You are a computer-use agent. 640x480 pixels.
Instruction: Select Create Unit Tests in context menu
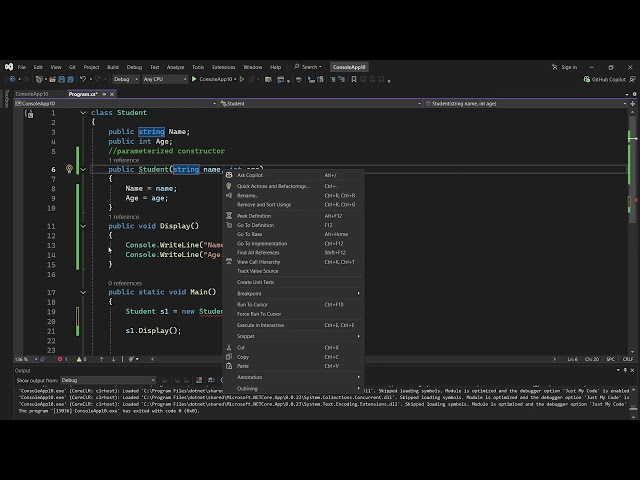[293, 282]
